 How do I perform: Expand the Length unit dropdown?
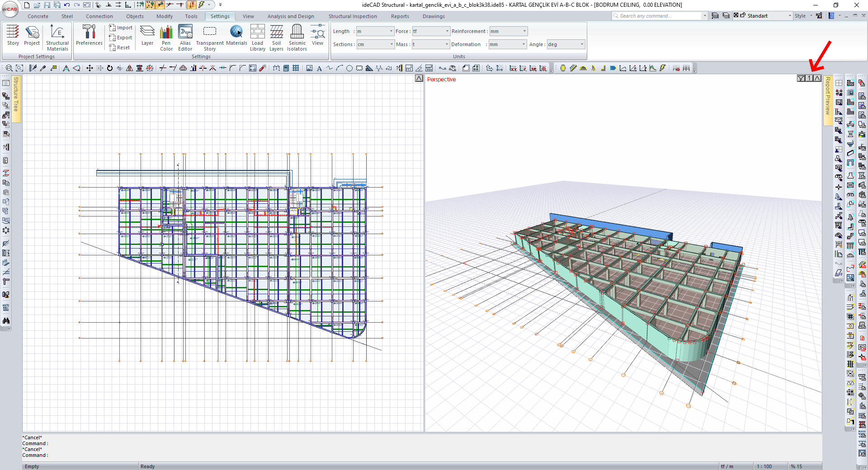click(391, 31)
